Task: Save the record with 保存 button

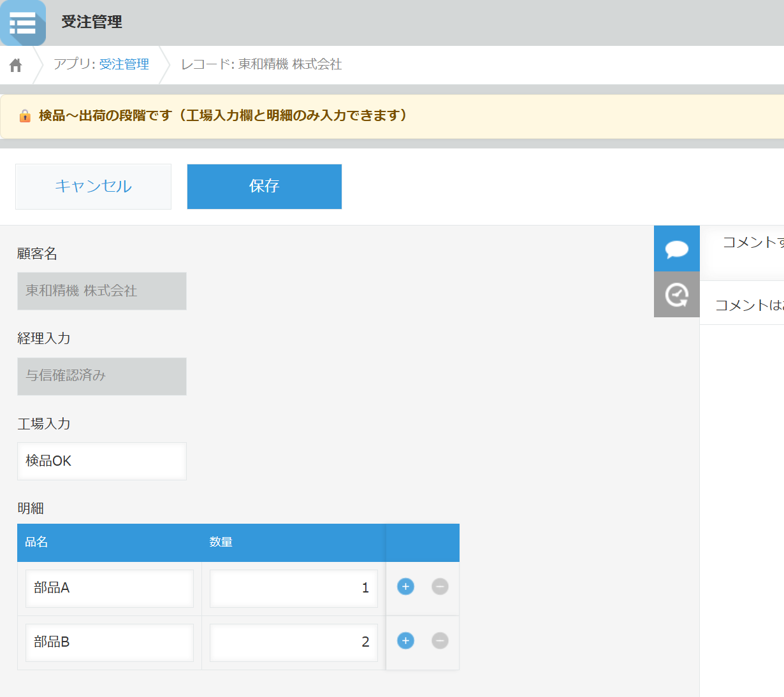Action: click(x=265, y=187)
